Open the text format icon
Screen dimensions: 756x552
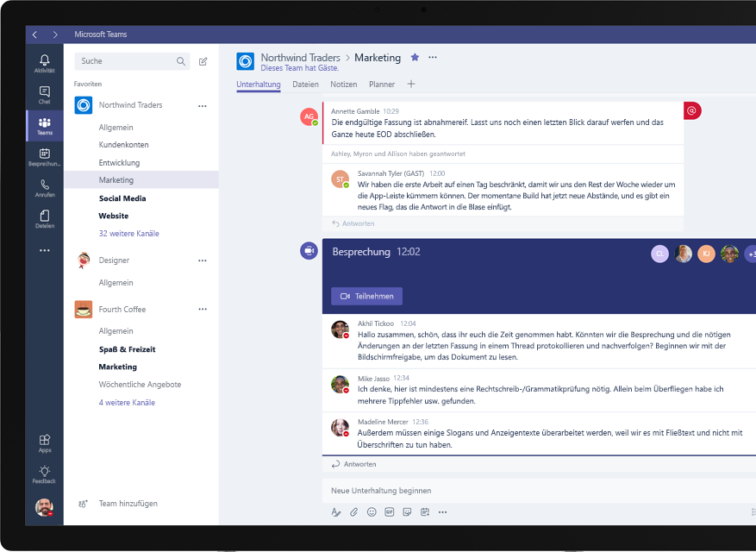tap(336, 512)
